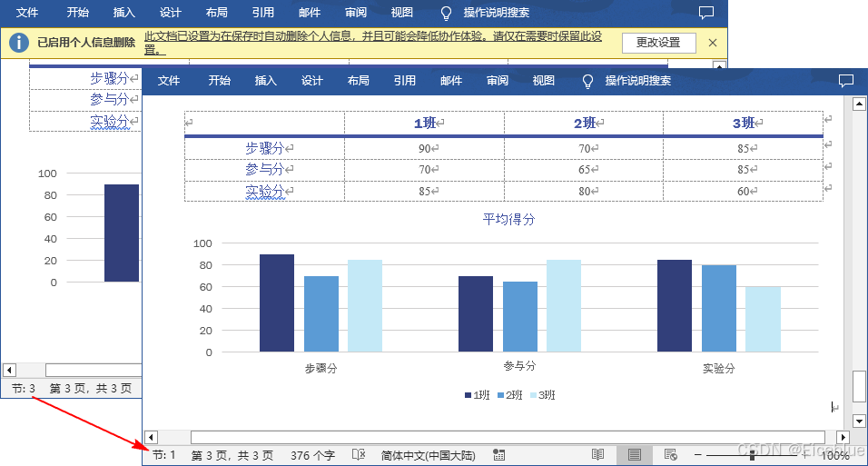Click the 平均得分 chart title
The width and height of the screenshot is (868, 466).
[x=508, y=220]
